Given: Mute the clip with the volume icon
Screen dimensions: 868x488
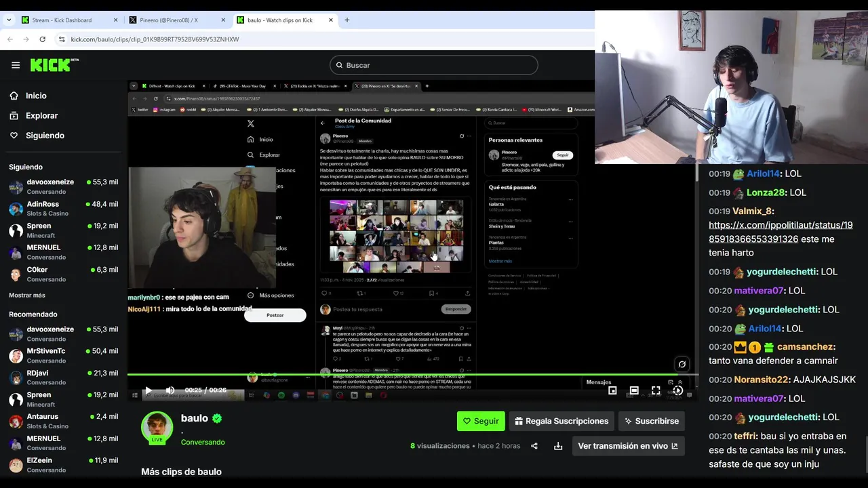Looking at the screenshot, I should 170,390.
